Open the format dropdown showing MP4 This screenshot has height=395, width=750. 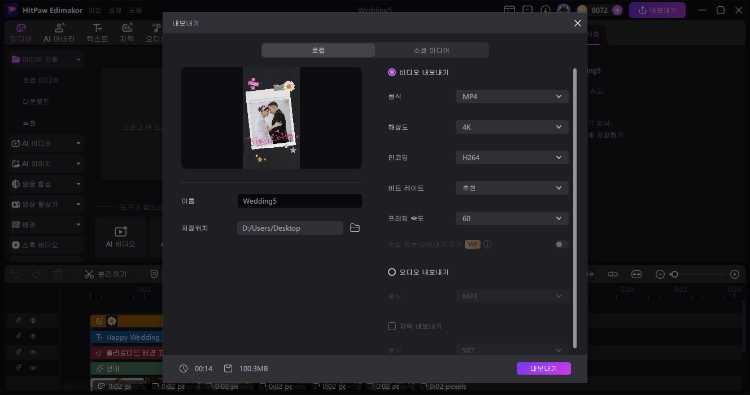(512, 97)
